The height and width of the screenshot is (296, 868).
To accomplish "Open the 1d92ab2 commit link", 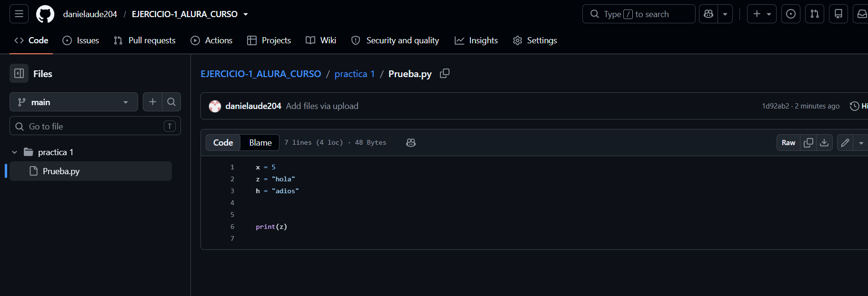I will pos(775,106).
